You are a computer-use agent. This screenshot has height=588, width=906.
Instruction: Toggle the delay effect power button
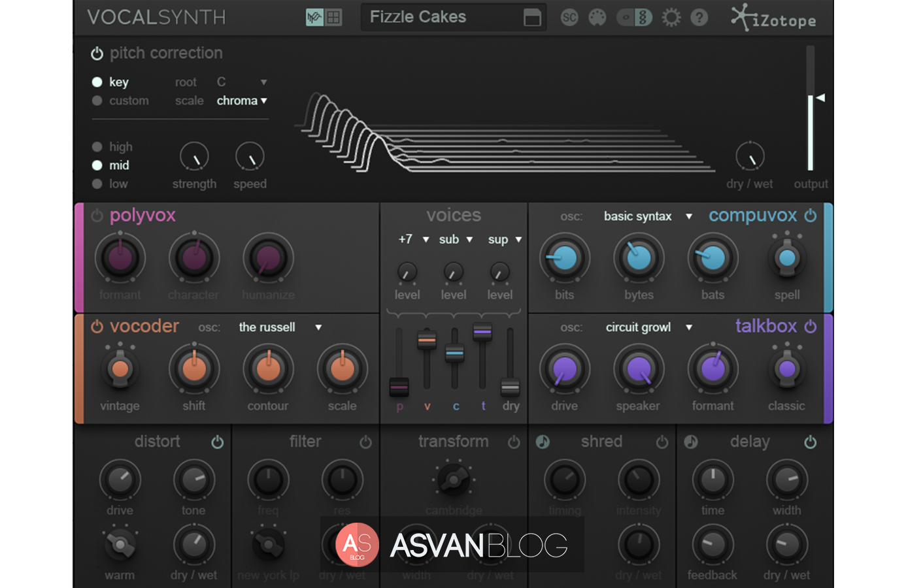click(x=811, y=442)
